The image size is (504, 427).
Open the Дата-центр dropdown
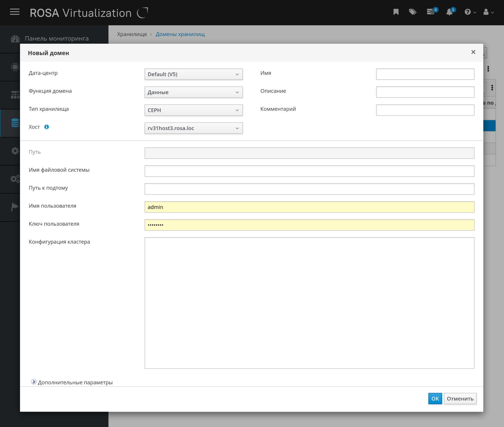point(193,74)
